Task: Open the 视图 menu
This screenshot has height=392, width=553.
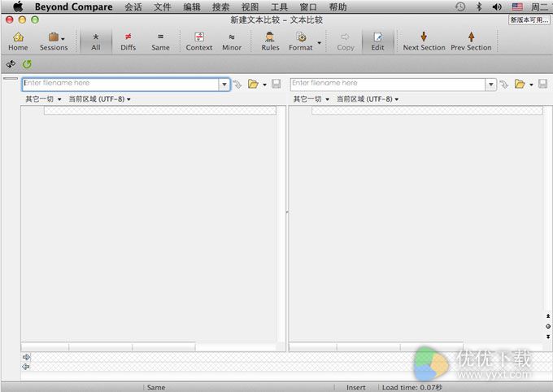Action: click(x=250, y=7)
